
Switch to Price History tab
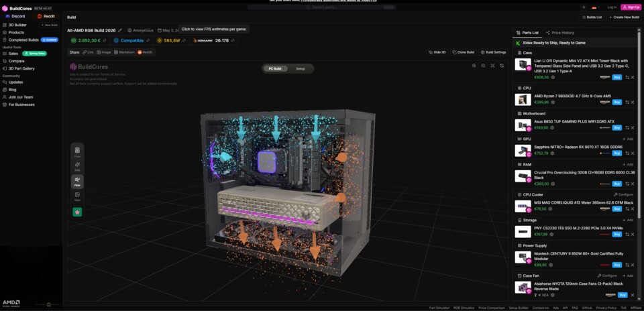pyautogui.click(x=559, y=33)
